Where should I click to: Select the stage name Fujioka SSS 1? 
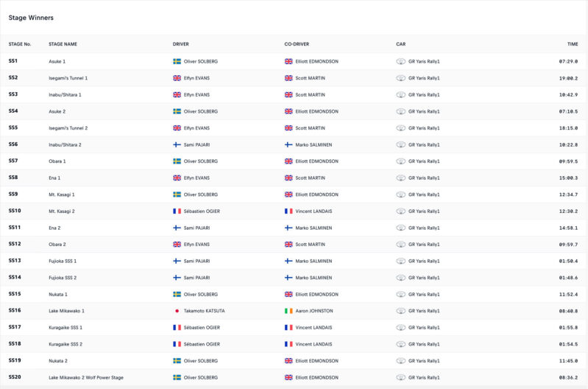point(63,261)
